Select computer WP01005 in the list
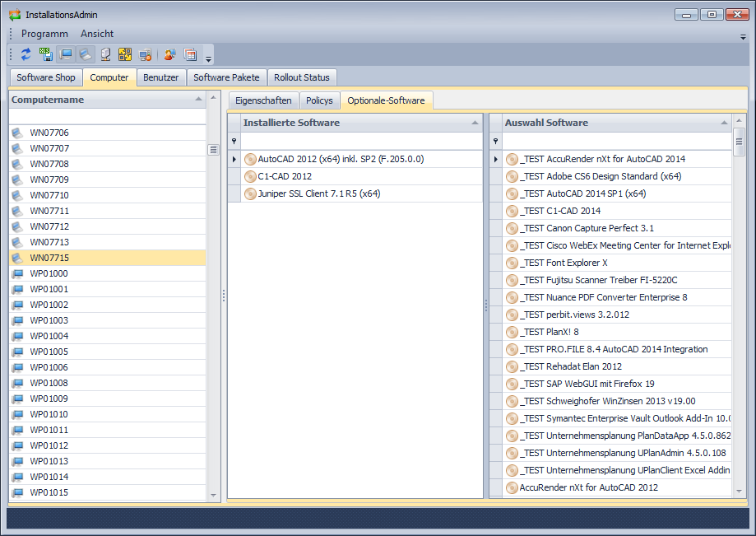This screenshot has width=756, height=536. click(x=49, y=352)
